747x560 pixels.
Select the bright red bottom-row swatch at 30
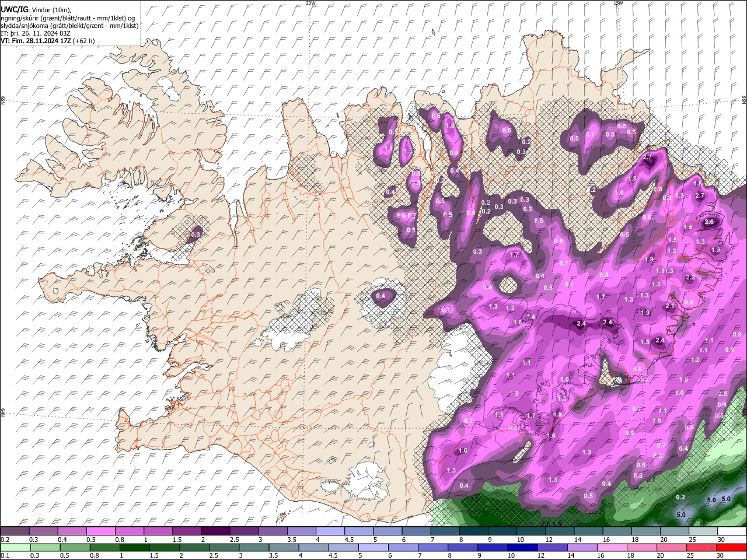tap(732, 547)
